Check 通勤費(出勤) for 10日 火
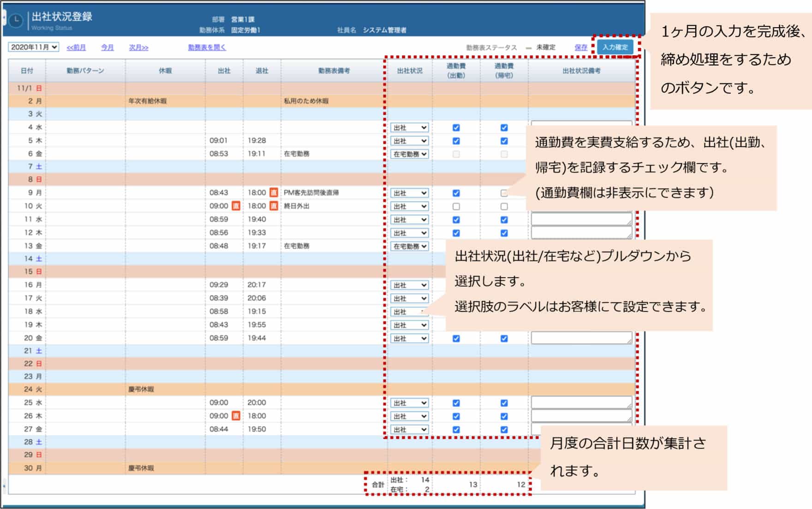 coord(456,207)
